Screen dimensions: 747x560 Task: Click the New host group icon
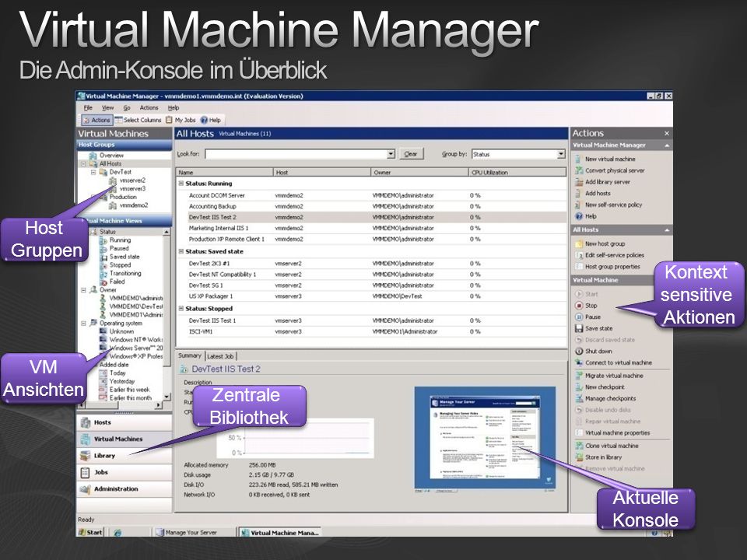pyautogui.click(x=579, y=243)
